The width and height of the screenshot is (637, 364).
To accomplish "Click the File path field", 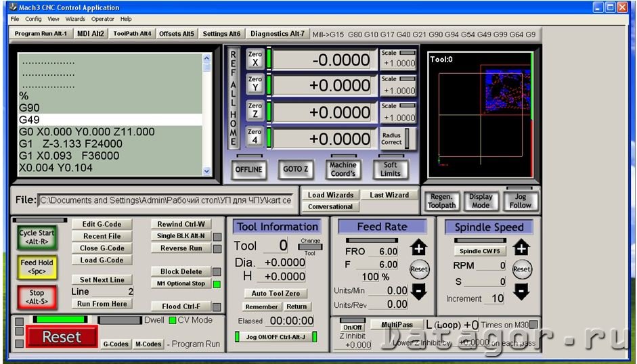I will (x=165, y=200).
